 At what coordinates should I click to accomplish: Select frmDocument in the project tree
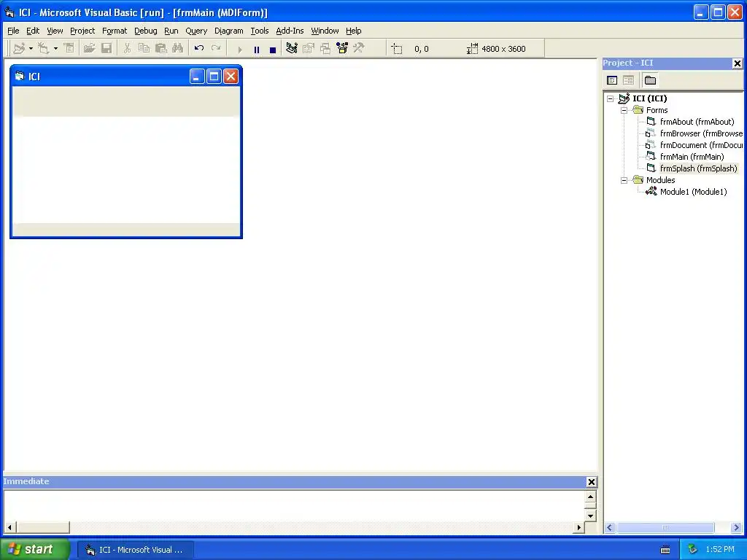[701, 145]
